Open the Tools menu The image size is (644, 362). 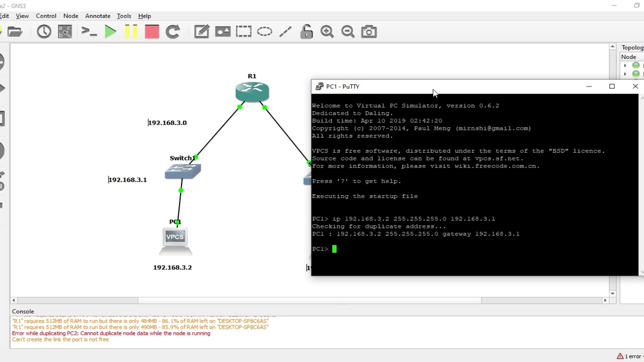coord(124,16)
